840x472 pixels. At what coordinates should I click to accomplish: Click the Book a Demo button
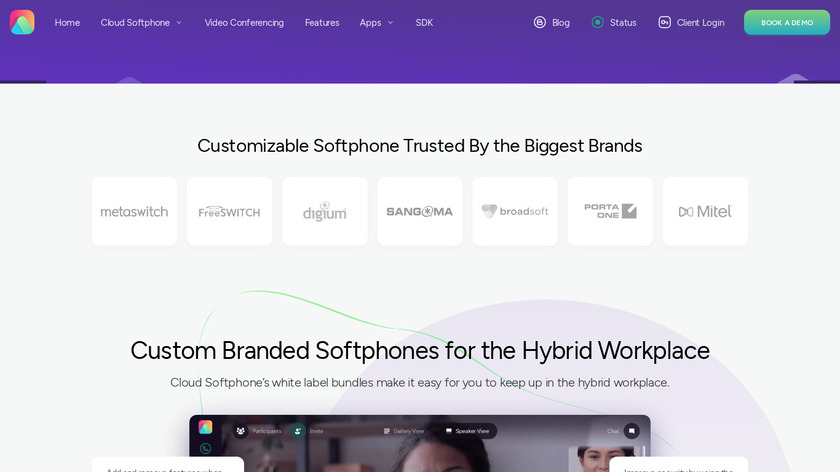pyautogui.click(x=787, y=23)
